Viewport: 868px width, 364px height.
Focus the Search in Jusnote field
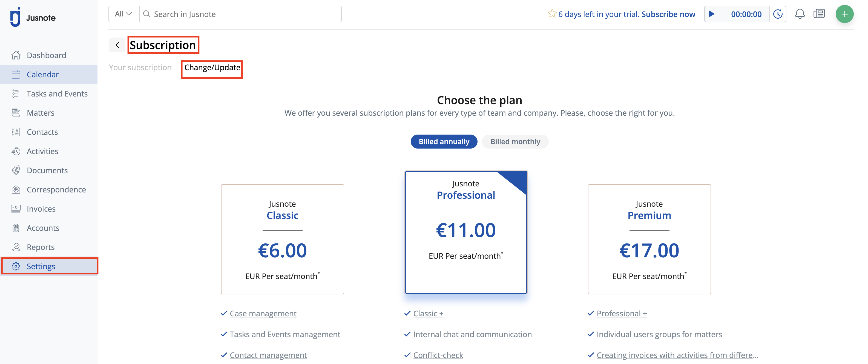coord(240,14)
